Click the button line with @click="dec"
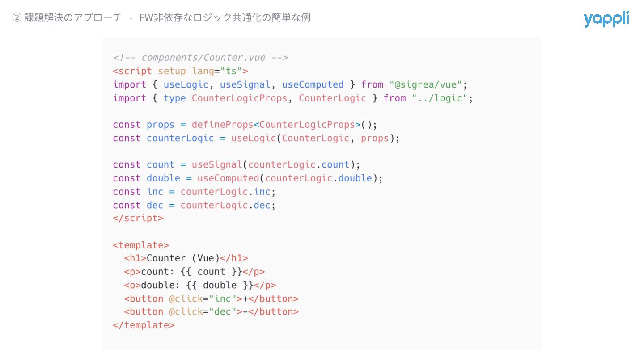The width and height of the screenshot is (644, 362). (212, 312)
